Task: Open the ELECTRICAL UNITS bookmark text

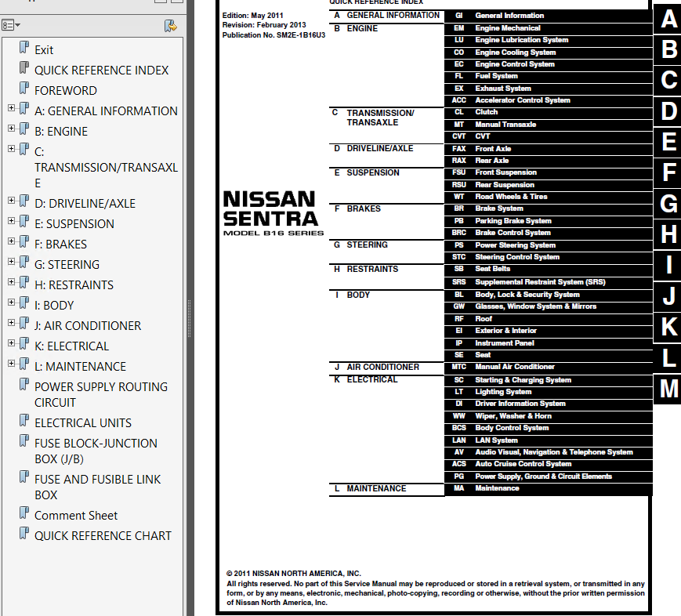Action: [x=83, y=423]
